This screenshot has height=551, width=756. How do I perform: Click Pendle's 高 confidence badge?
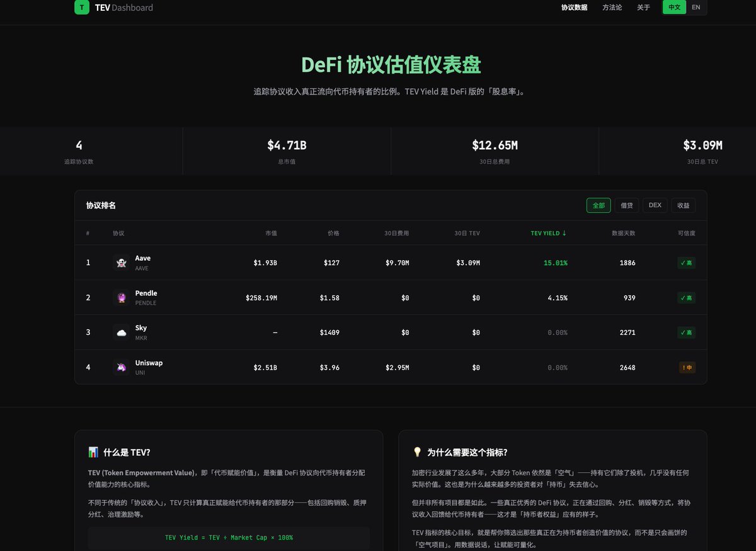pyautogui.click(x=687, y=298)
